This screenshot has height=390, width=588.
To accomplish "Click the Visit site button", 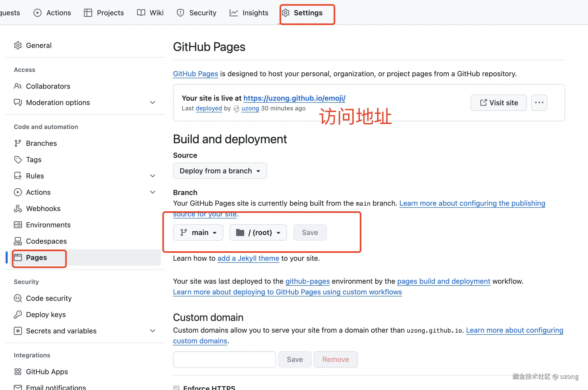I will click(x=498, y=103).
